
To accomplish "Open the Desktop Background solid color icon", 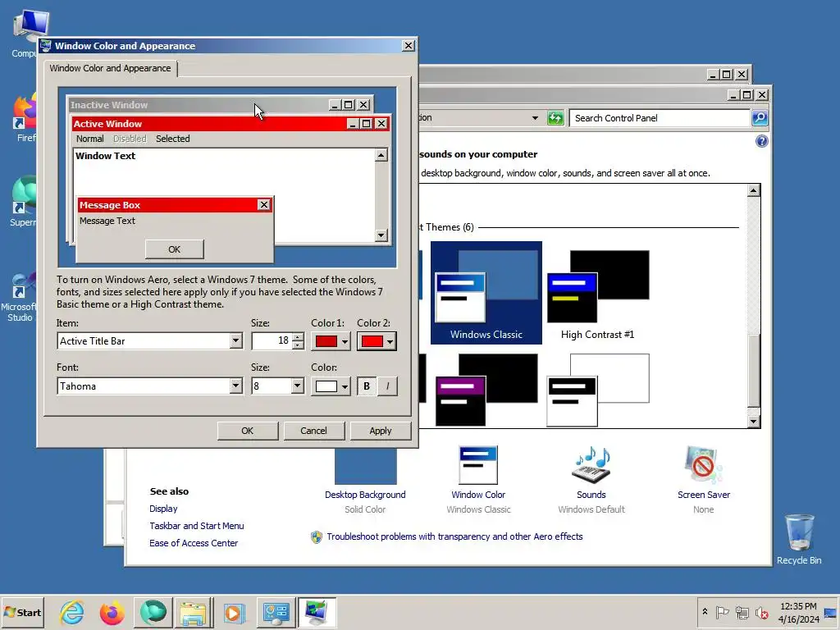I will pos(366,467).
